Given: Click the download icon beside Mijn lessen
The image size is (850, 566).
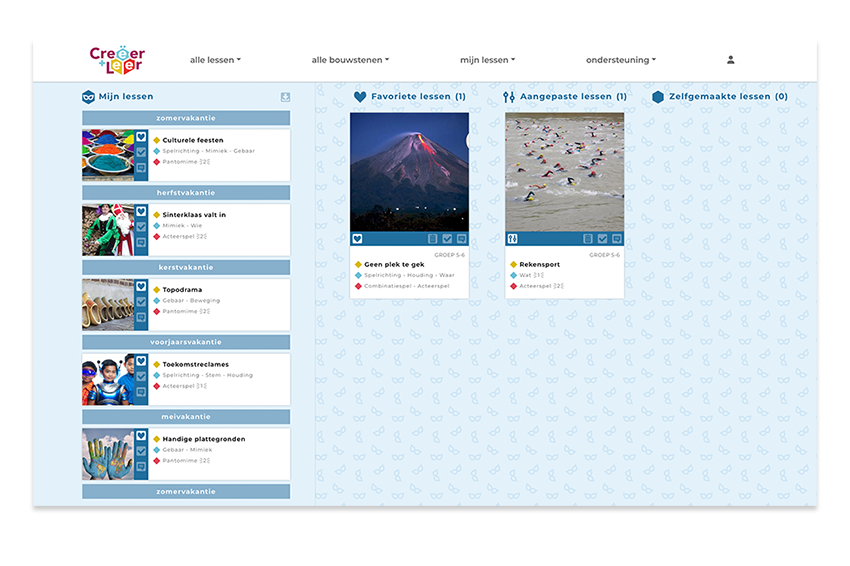Looking at the screenshot, I should (285, 97).
